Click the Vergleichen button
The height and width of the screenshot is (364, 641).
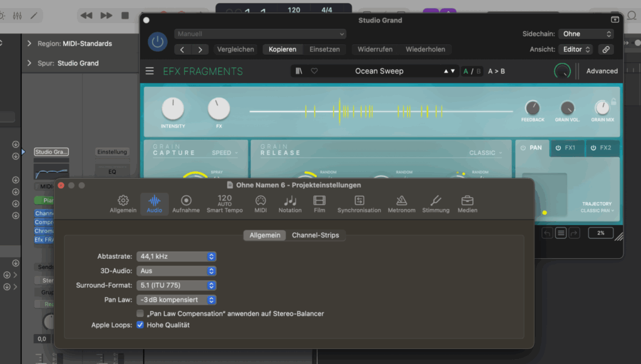click(235, 49)
